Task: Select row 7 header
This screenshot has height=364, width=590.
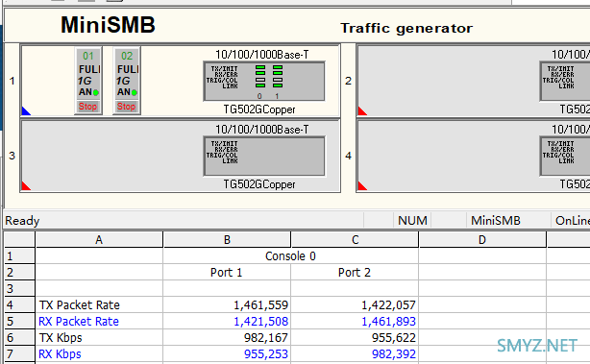Action: point(19,353)
